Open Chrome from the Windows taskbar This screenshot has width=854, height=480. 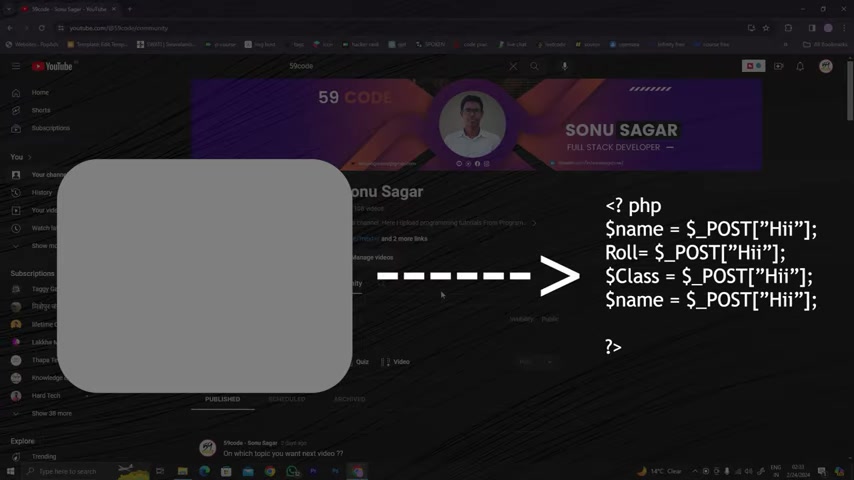coord(270,471)
